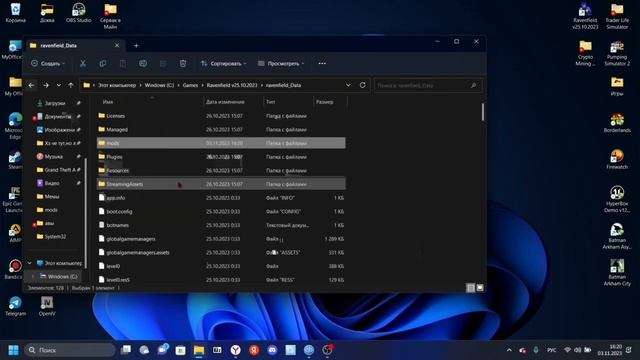Close the ravenfield_Data tab
The height and width of the screenshot is (360, 640).
117,45
